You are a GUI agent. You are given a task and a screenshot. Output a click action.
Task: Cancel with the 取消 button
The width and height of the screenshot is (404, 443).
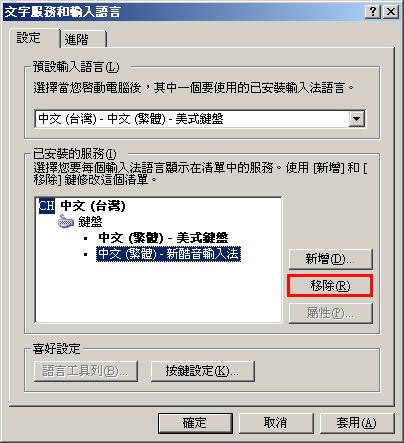276,423
